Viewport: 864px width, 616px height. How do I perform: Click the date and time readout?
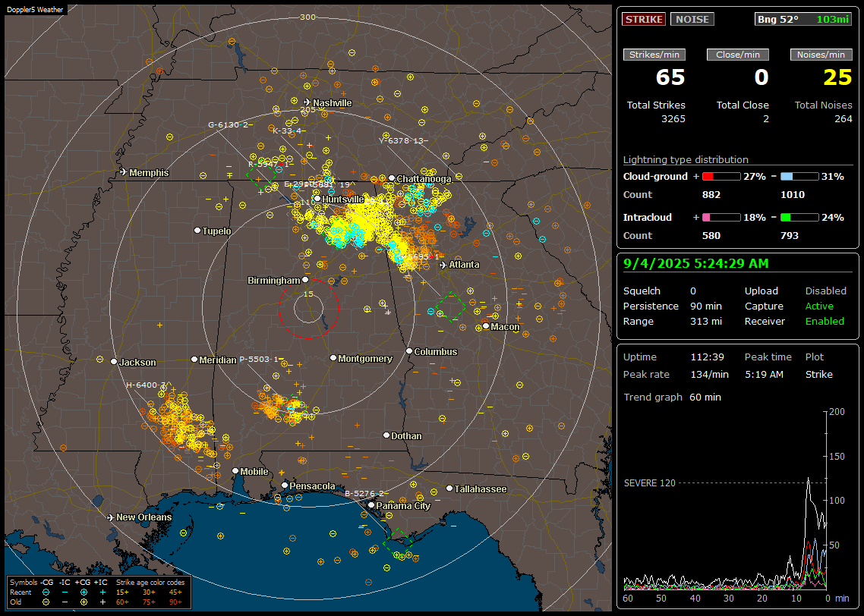696,263
